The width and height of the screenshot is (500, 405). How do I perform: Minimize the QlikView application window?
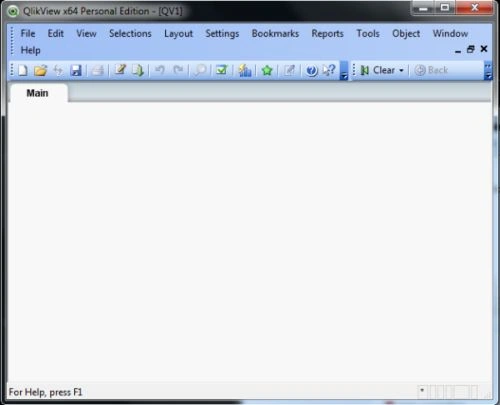click(x=423, y=8)
